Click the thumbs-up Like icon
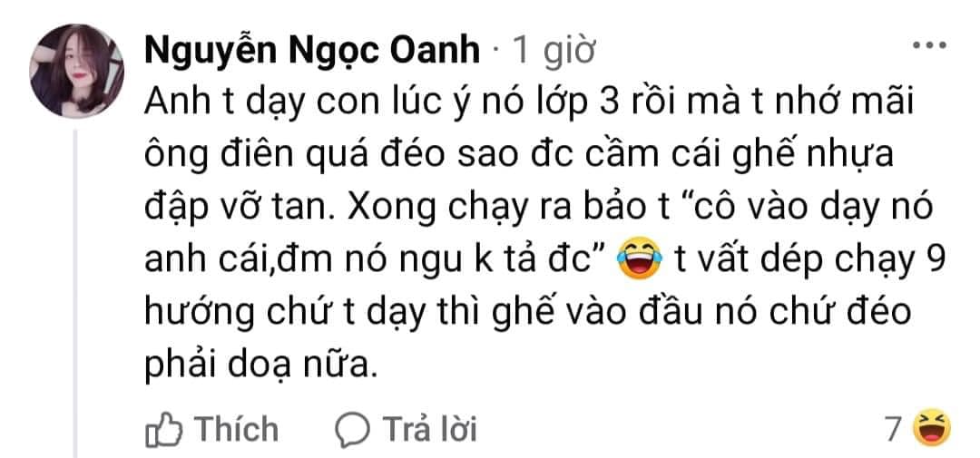980x458 pixels. tap(163, 430)
